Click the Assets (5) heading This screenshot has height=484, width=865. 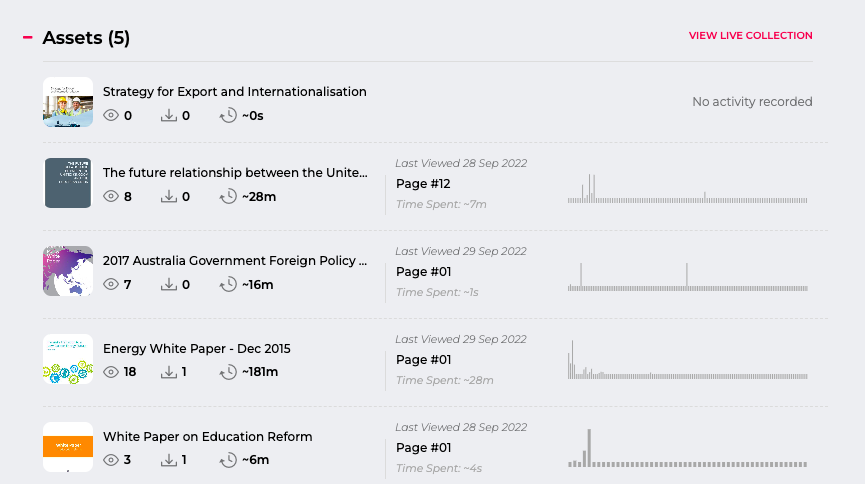pyautogui.click(x=86, y=38)
